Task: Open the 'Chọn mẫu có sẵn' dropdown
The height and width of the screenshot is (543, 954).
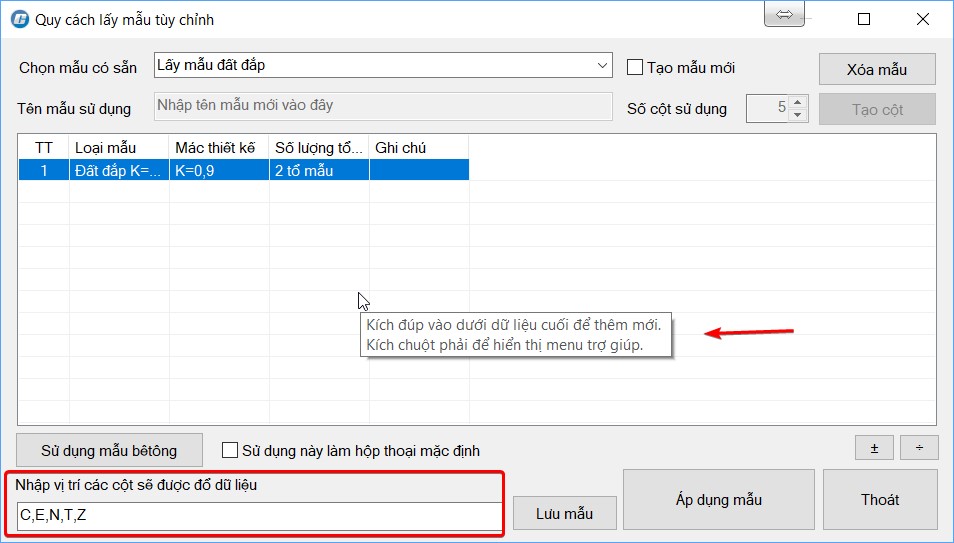Action: (602, 66)
